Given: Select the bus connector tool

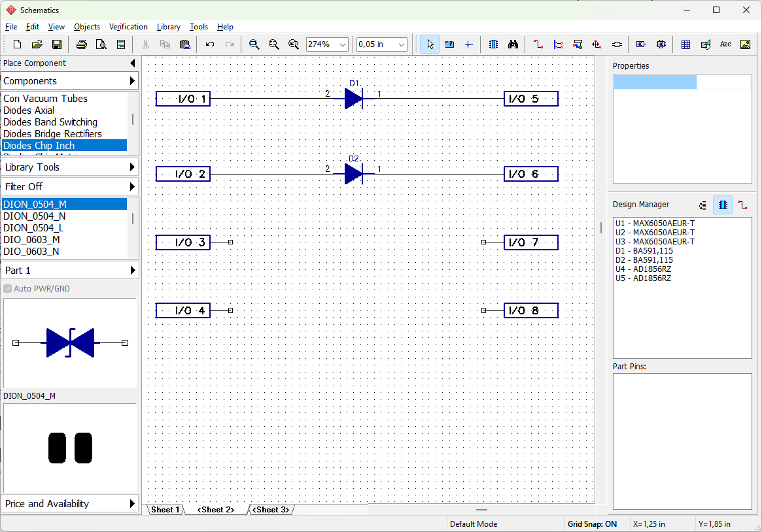Looking at the screenshot, I should 578,44.
